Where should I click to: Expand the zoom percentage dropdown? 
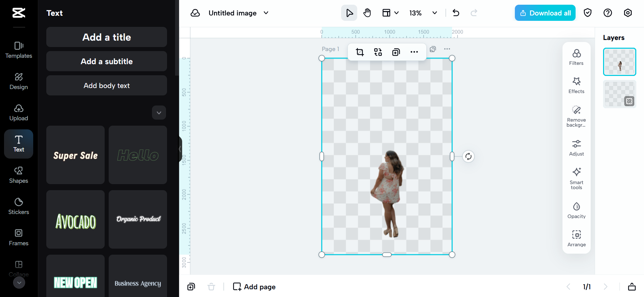[435, 13]
